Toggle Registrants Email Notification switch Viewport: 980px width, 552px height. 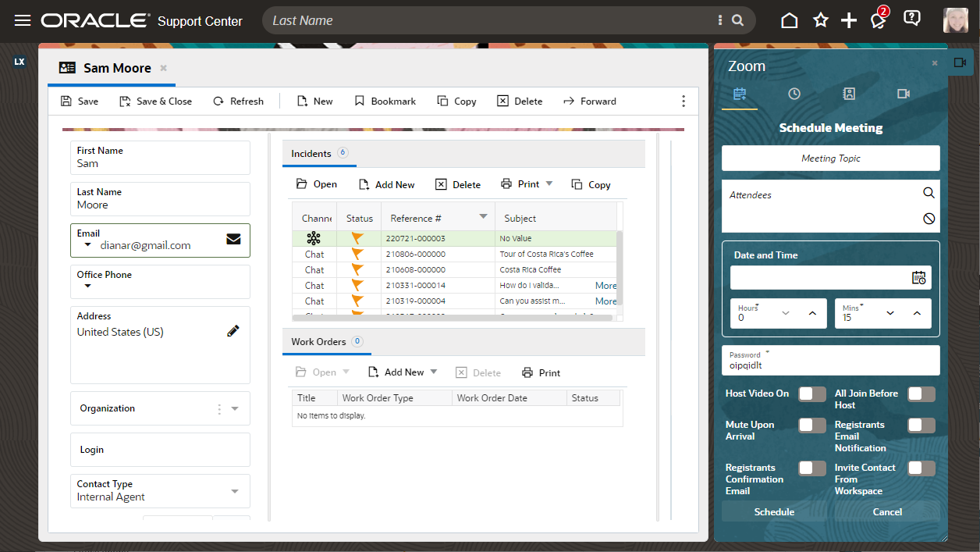[921, 425]
